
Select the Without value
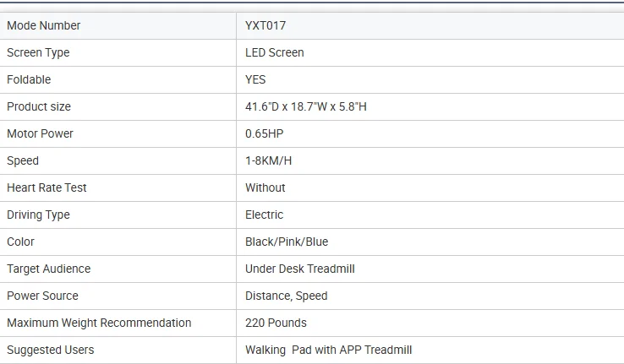265,187
